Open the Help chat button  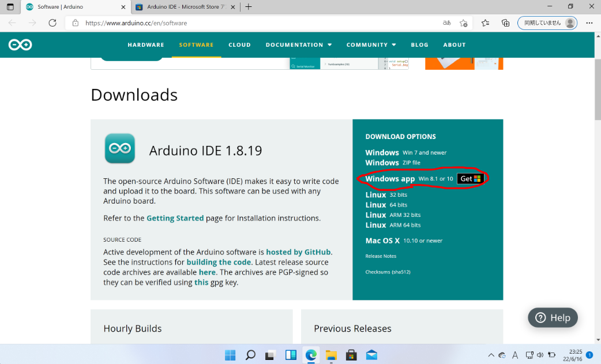coord(553,318)
